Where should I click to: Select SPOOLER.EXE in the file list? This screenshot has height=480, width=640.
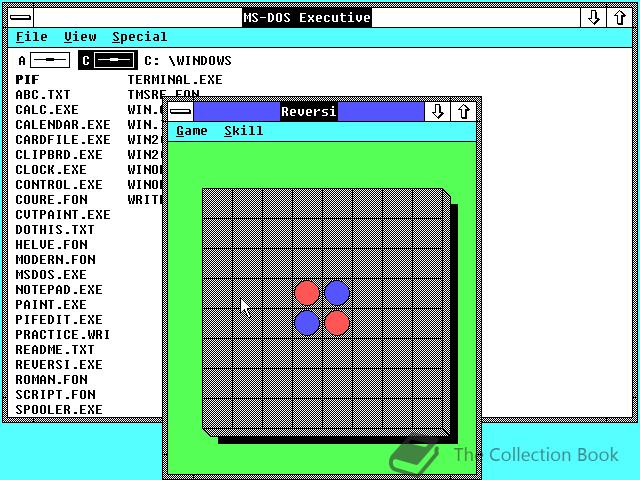coord(59,410)
